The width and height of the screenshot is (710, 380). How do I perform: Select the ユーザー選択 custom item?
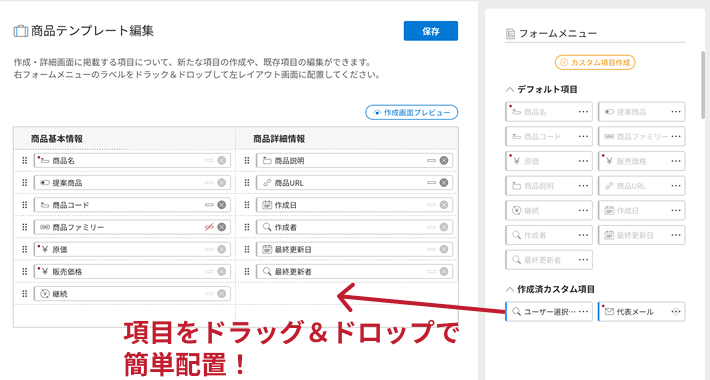(x=548, y=311)
